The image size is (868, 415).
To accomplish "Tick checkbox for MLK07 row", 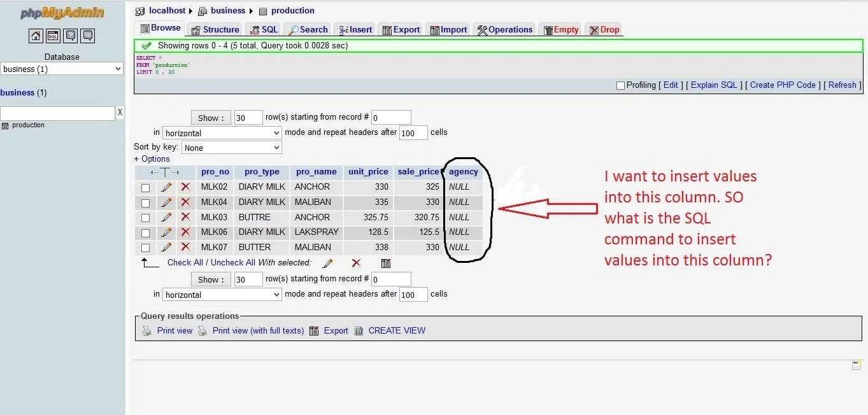I will click(x=145, y=248).
